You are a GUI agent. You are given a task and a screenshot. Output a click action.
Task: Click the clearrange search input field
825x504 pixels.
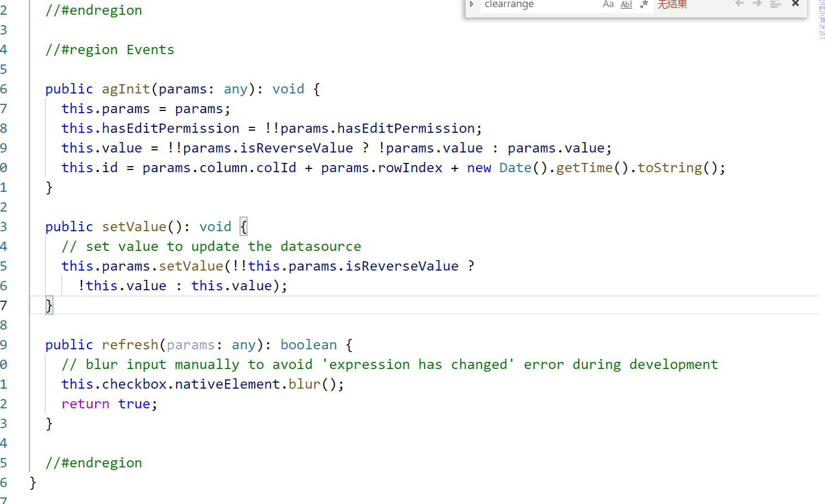tap(536, 4)
